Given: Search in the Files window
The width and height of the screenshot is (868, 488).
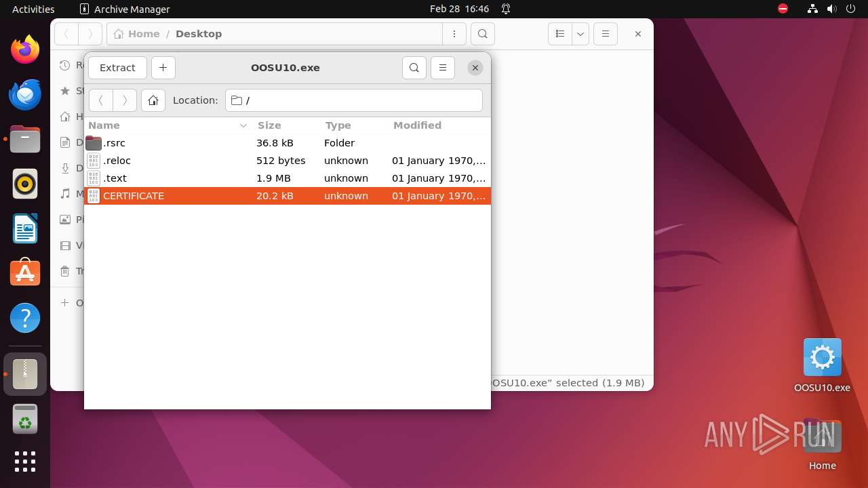Looking at the screenshot, I should (x=482, y=34).
